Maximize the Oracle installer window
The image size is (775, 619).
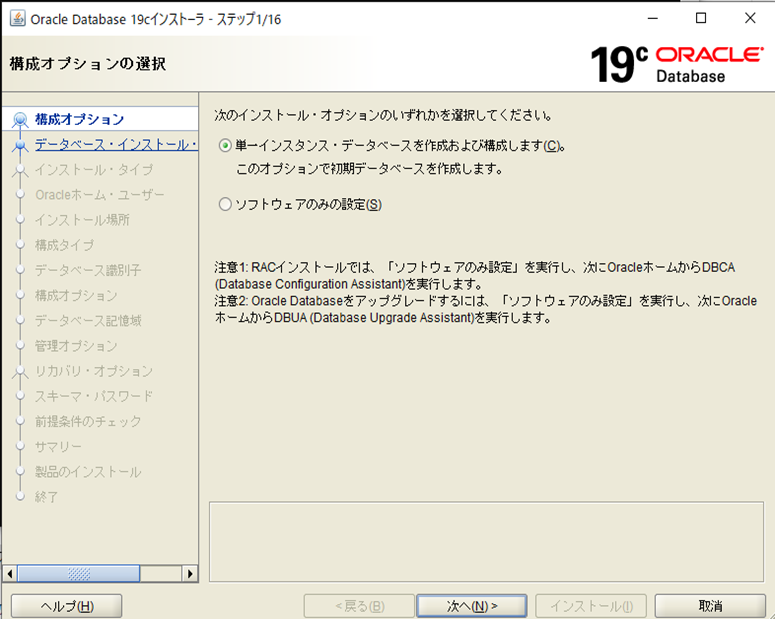pos(700,18)
